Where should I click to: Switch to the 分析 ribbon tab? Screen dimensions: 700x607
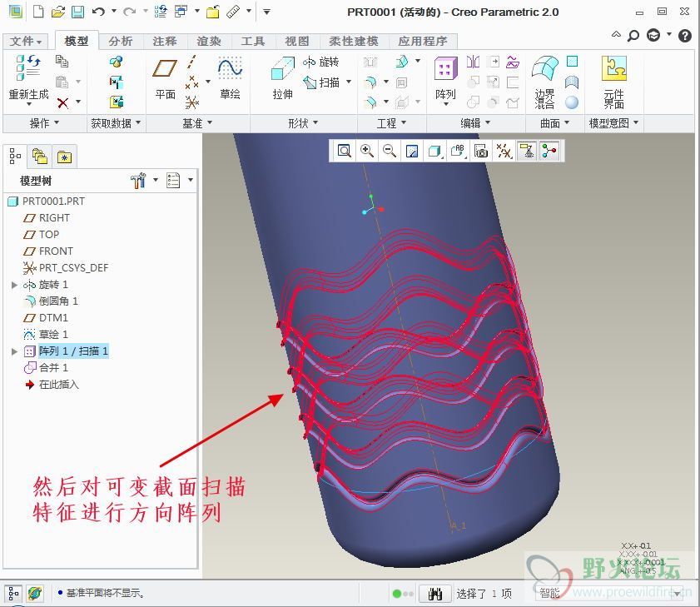pyautogui.click(x=121, y=41)
